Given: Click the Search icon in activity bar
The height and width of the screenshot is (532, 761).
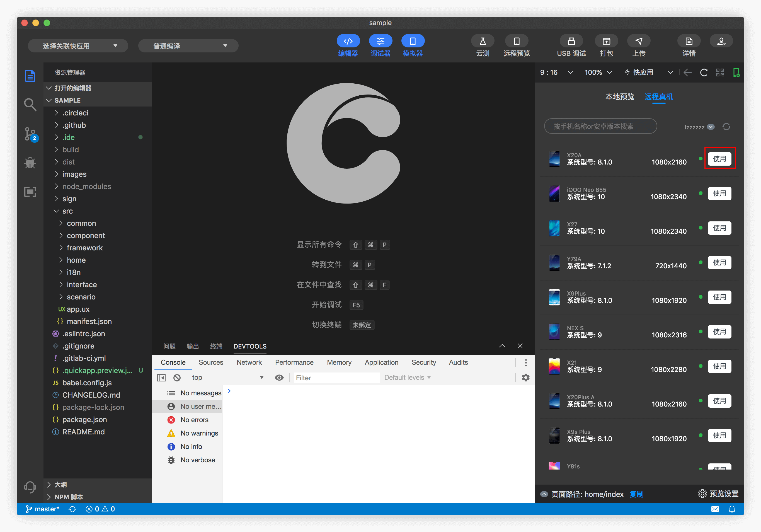Looking at the screenshot, I should (30, 105).
